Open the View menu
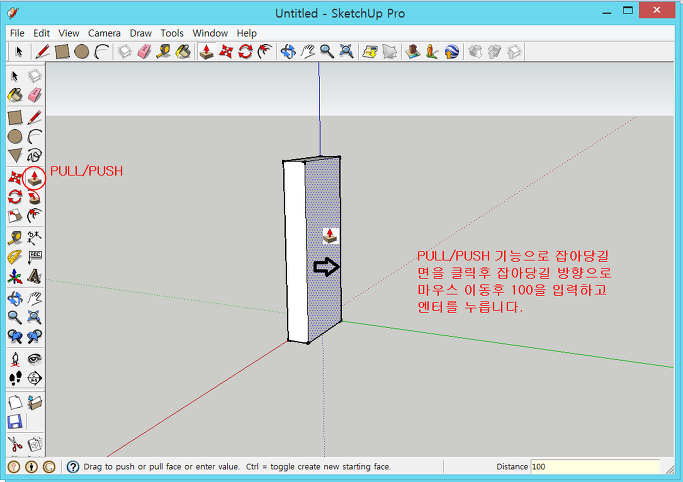683x482 pixels. pyautogui.click(x=69, y=33)
